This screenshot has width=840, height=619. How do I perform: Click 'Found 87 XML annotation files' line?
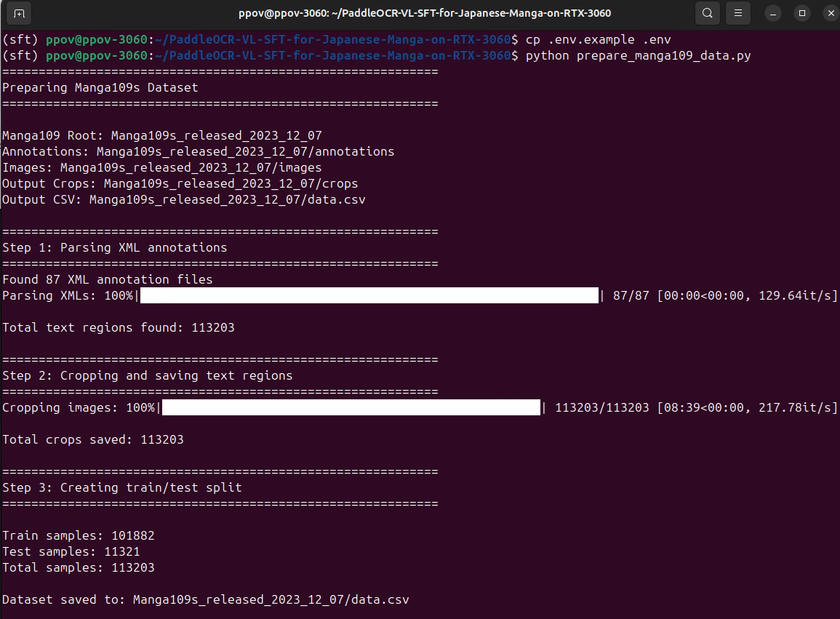click(108, 279)
